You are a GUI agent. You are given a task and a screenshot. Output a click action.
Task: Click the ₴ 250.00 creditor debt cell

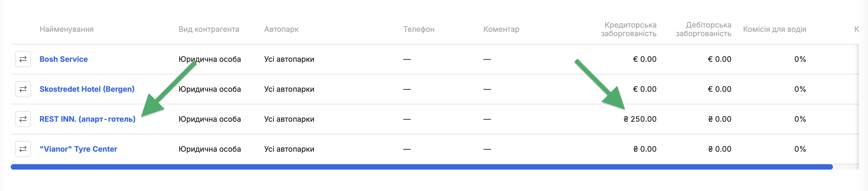(640, 119)
